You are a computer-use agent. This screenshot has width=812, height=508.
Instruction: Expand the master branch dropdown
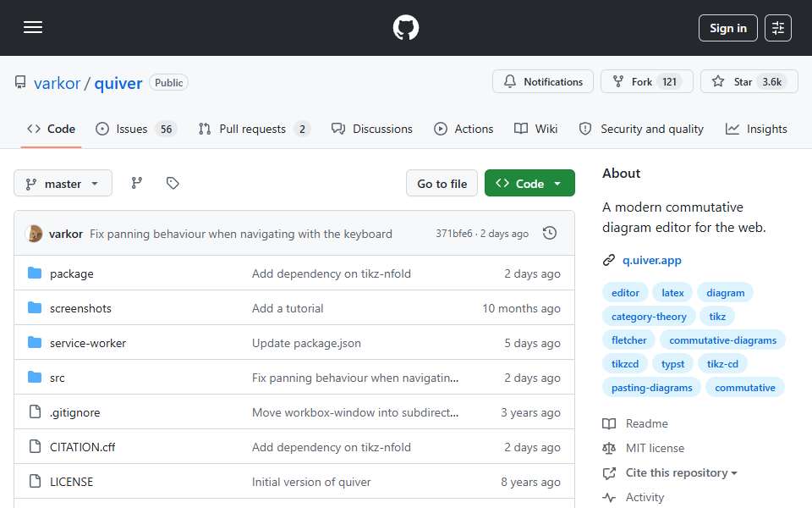pos(63,184)
